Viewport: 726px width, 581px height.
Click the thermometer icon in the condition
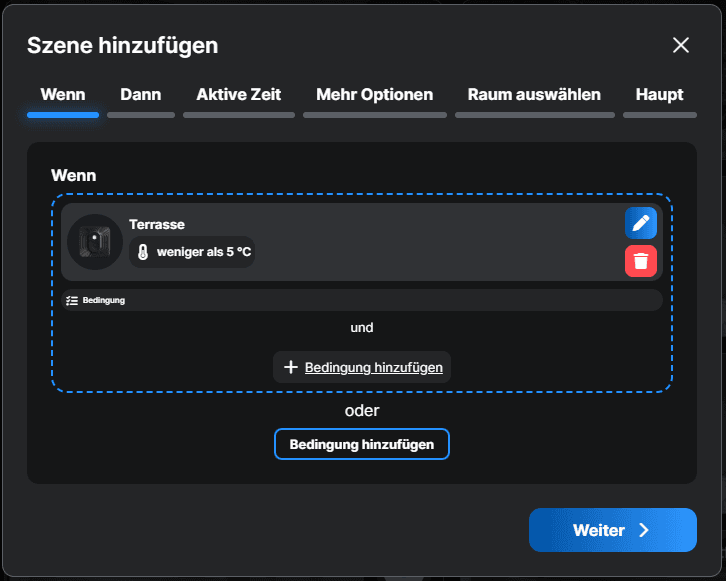[x=143, y=252]
